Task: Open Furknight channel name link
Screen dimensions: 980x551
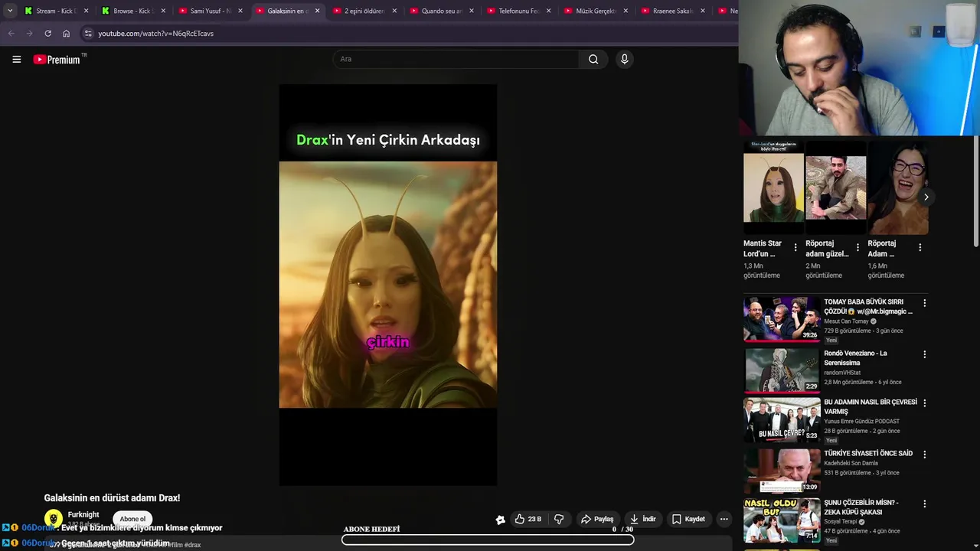Action: pos(83,514)
